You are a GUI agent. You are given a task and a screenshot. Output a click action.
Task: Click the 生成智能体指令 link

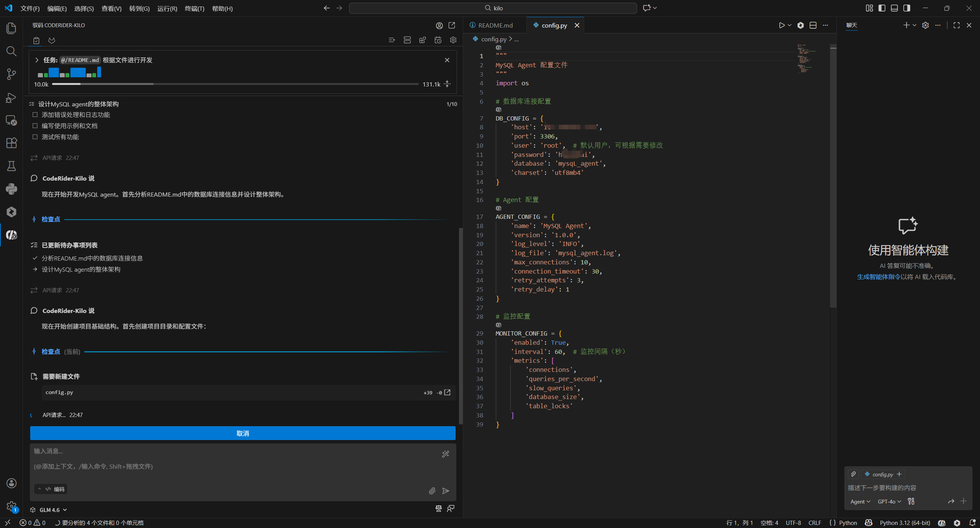coord(878,277)
